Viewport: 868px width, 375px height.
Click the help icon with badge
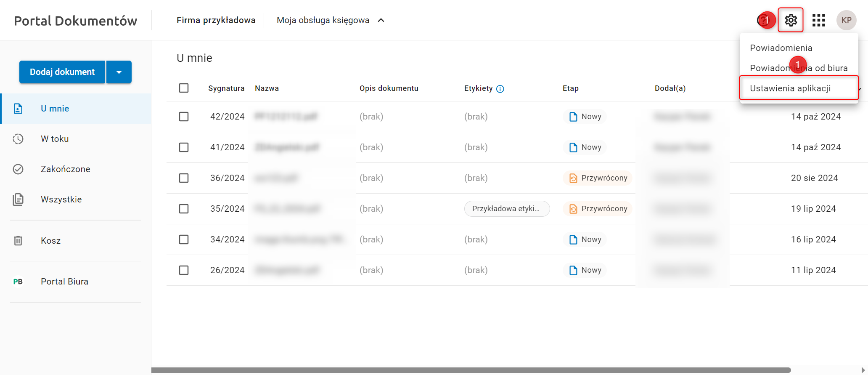(x=764, y=20)
